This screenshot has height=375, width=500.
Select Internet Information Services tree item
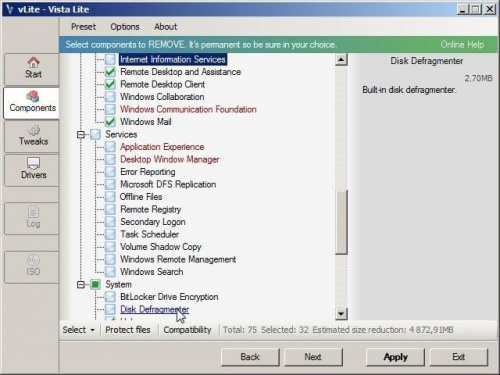(173, 60)
